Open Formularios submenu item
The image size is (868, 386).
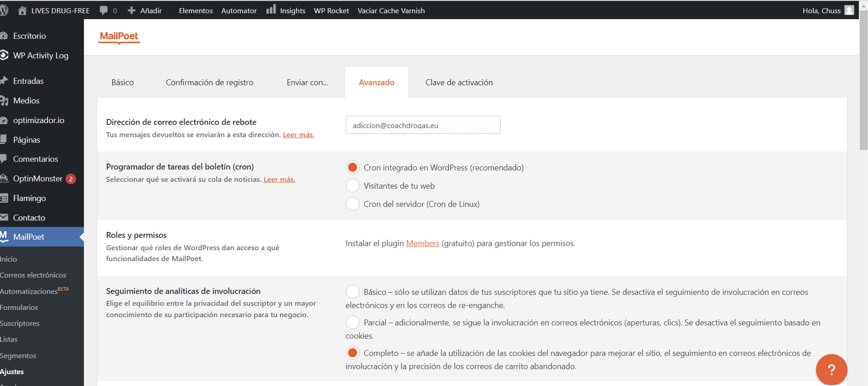(19, 307)
